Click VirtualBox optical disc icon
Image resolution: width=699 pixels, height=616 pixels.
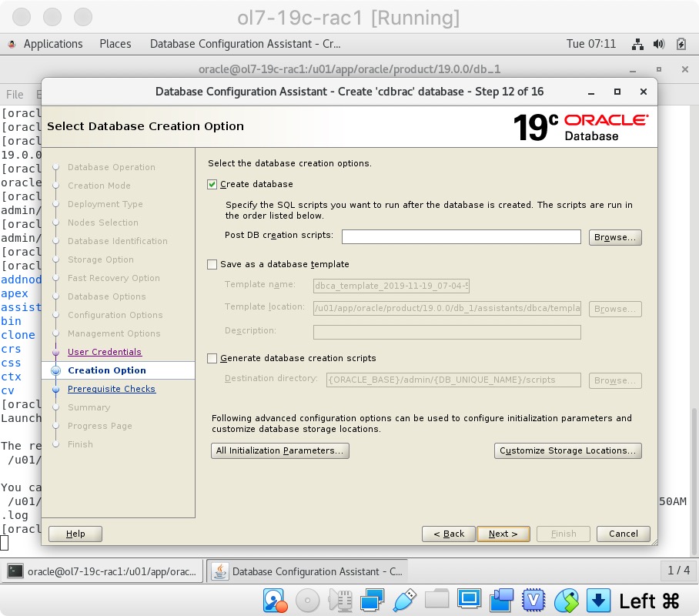click(x=307, y=601)
